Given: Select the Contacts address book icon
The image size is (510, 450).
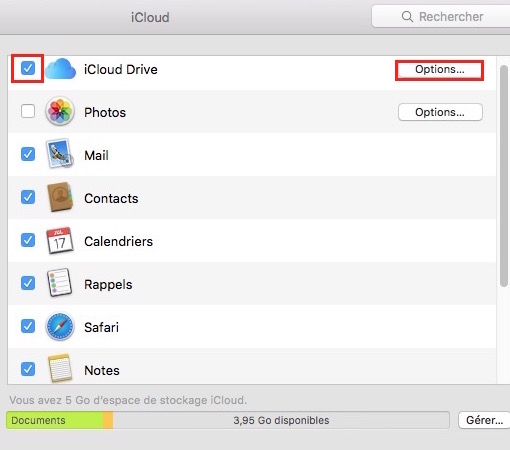Looking at the screenshot, I should [x=60, y=197].
